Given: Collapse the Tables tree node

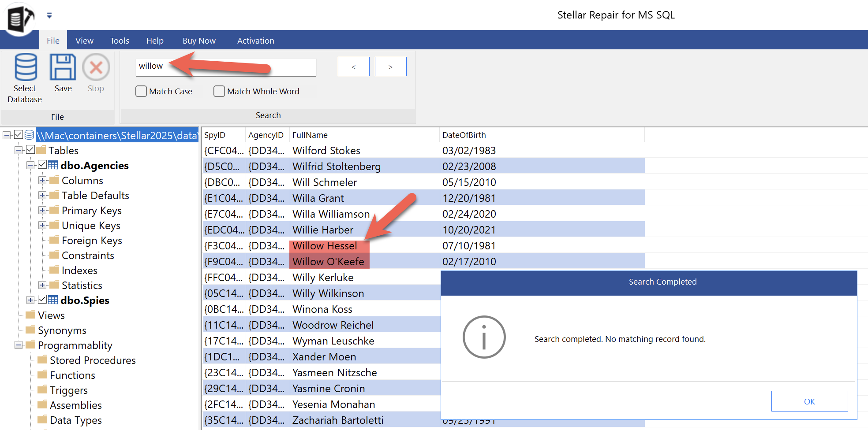Looking at the screenshot, I should click(19, 150).
